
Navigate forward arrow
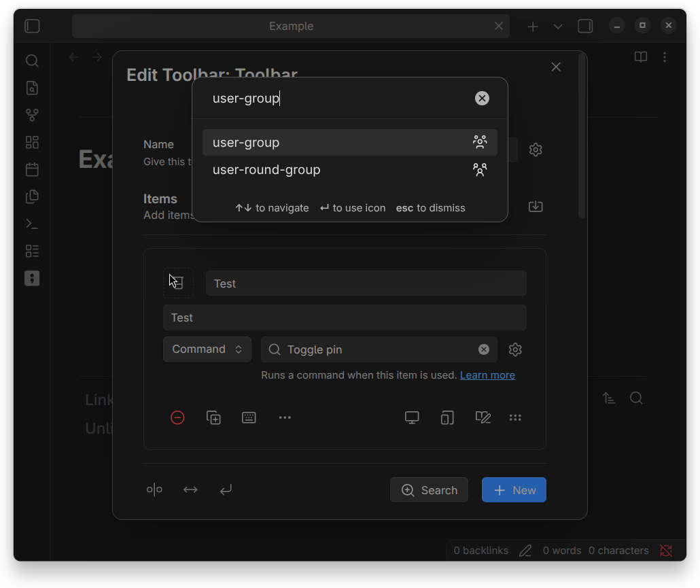click(x=97, y=57)
